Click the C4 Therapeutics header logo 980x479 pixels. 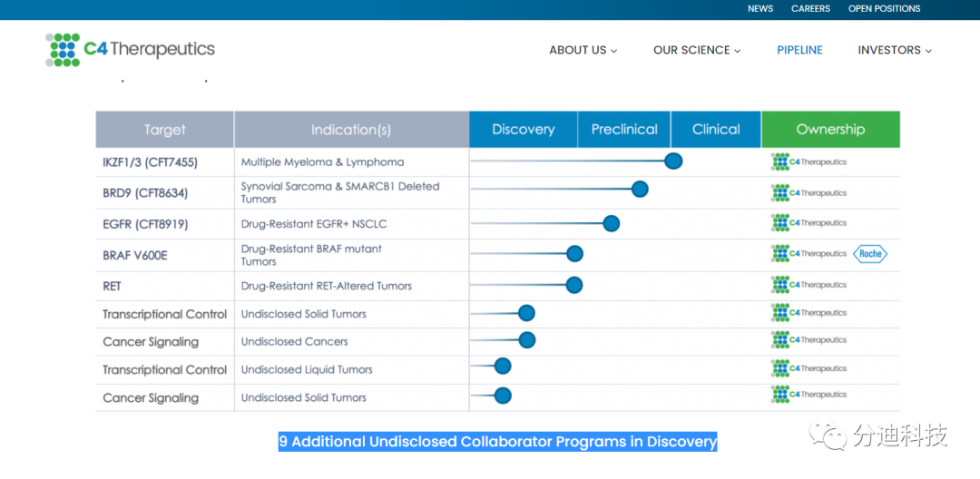130,49
